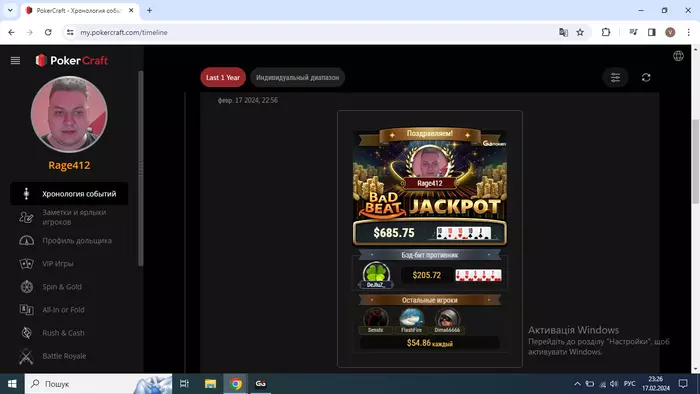Click the staking profile gauge icon

pos(26,241)
